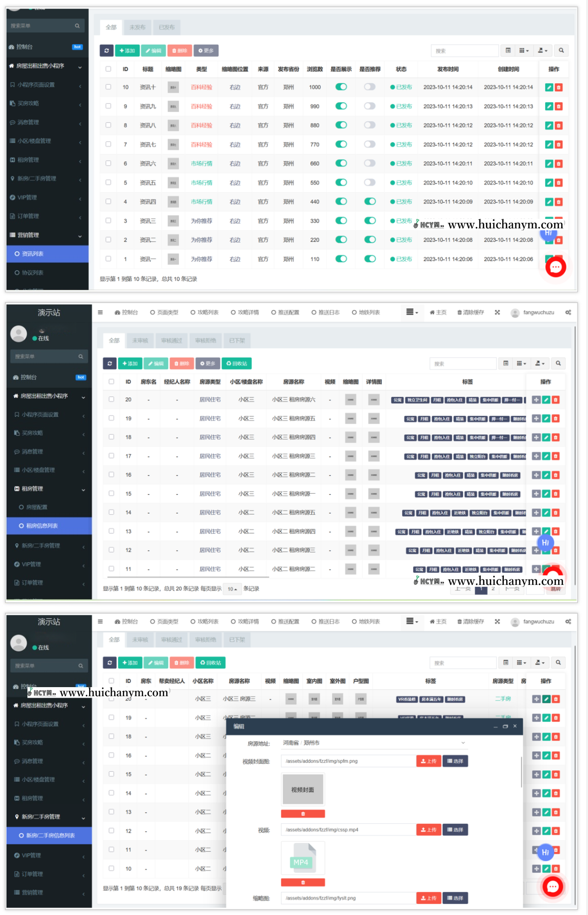
Task: Click the edit pencil icon for 资讯十 row
Action: pyautogui.click(x=549, y=87)
